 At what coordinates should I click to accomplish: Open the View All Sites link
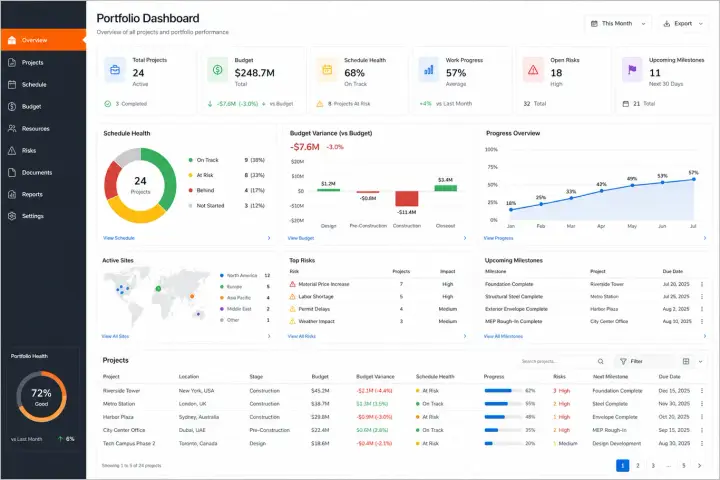(115, 336)
